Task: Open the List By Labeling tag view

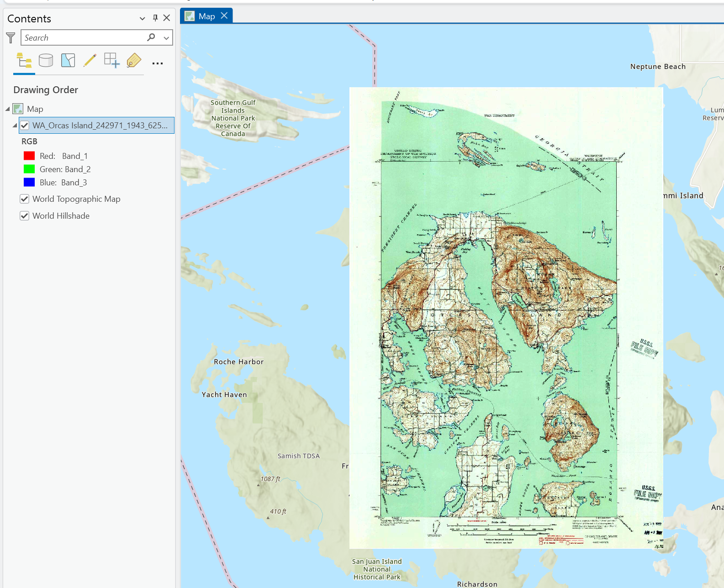Action: point(134,60)
